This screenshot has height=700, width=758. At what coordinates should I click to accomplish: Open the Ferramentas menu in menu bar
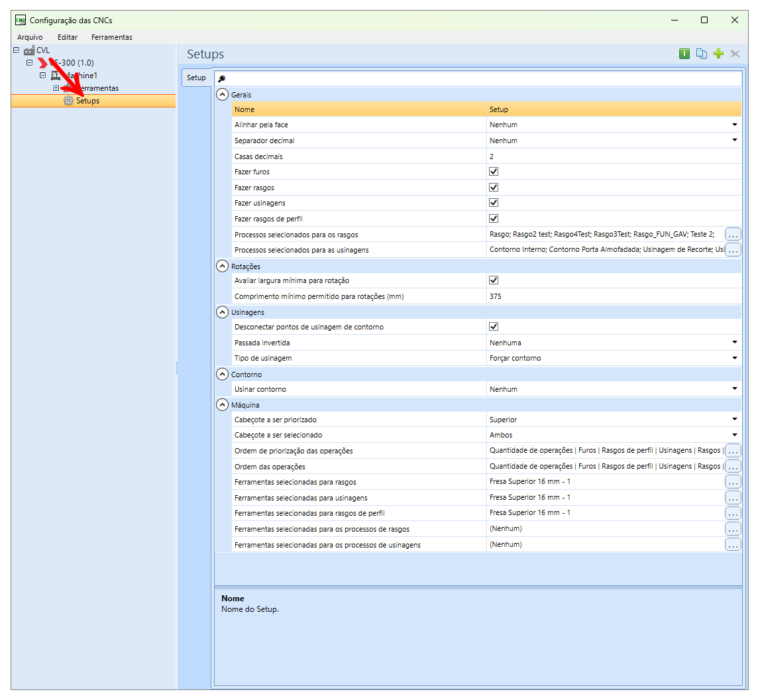point(112,37)
